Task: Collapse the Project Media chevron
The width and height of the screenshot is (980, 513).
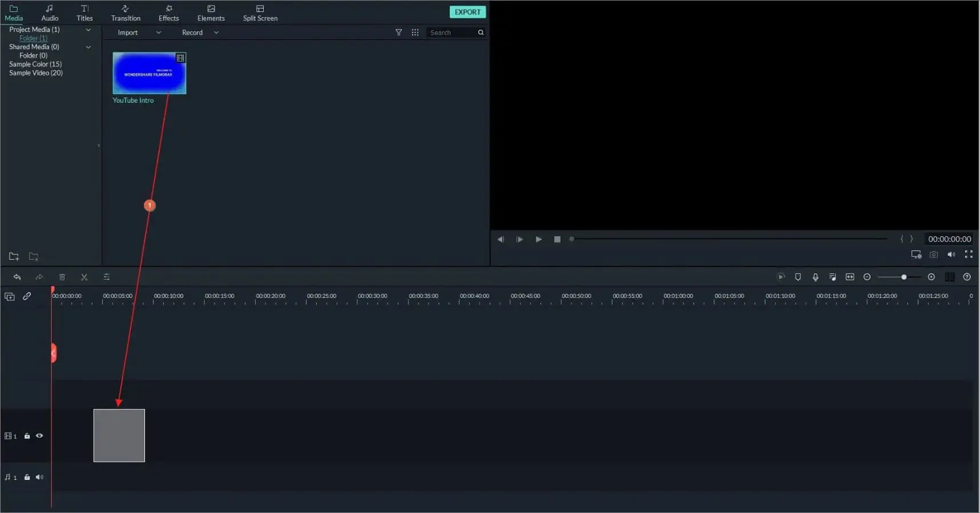Action: pyautogui.click(x=88, y=30)
